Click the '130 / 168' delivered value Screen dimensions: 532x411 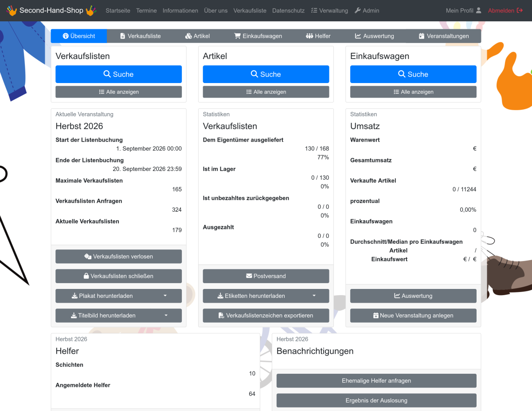[317, 149]
